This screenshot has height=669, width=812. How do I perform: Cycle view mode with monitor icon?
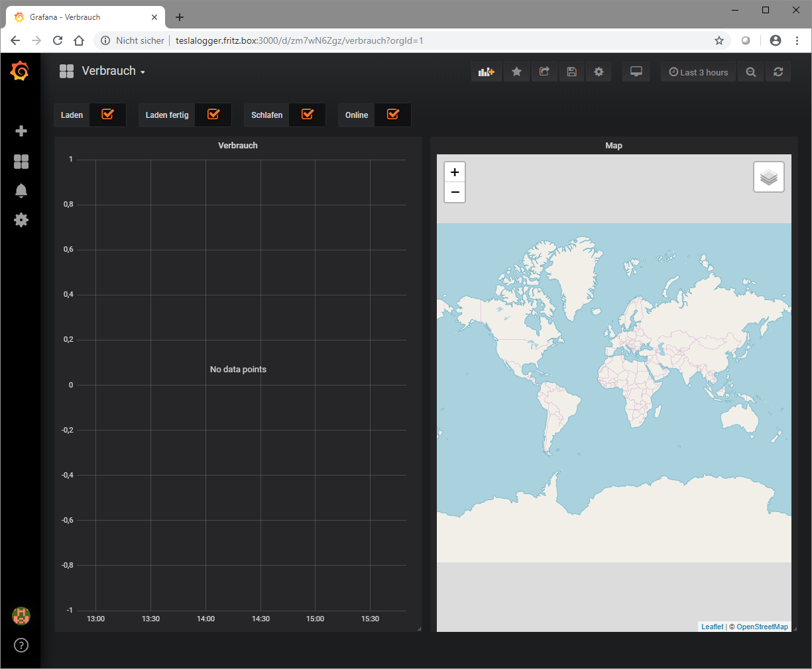(x=636, y=72)
